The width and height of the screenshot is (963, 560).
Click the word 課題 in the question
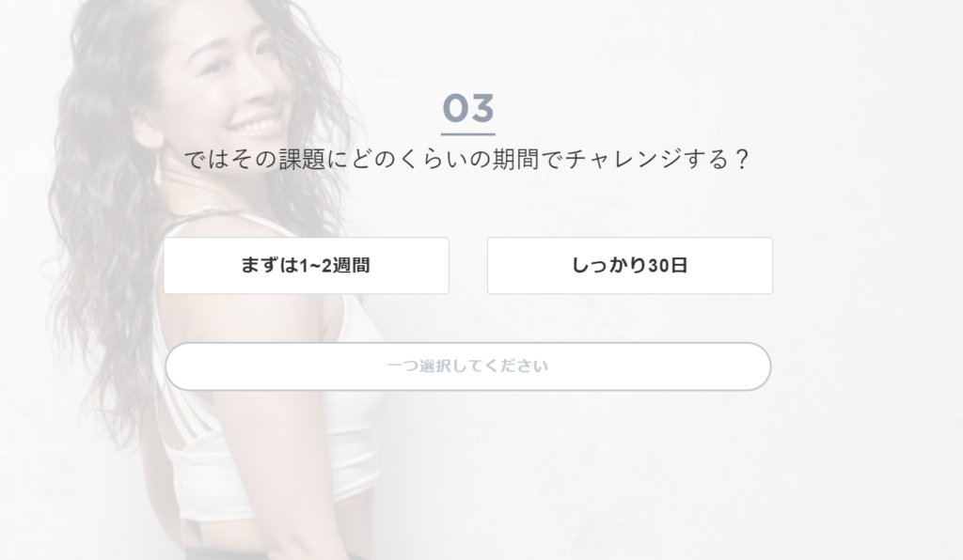coord(302,160)
